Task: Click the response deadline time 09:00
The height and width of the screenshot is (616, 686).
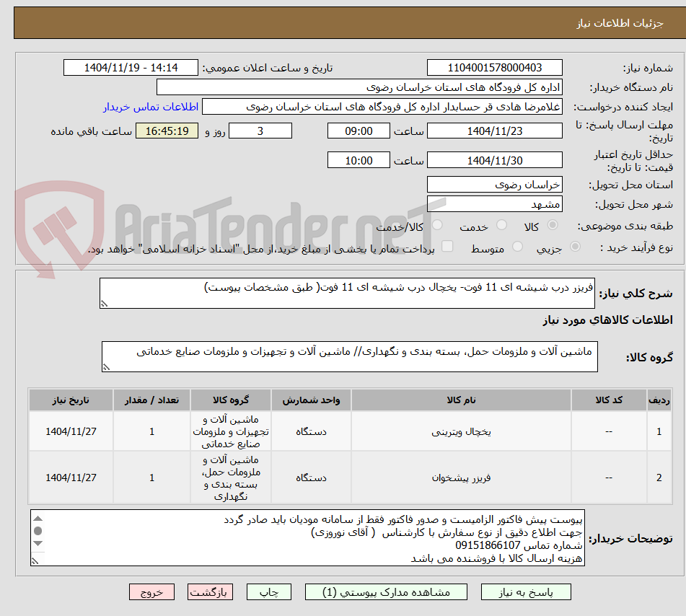Action: pos(359,131)
